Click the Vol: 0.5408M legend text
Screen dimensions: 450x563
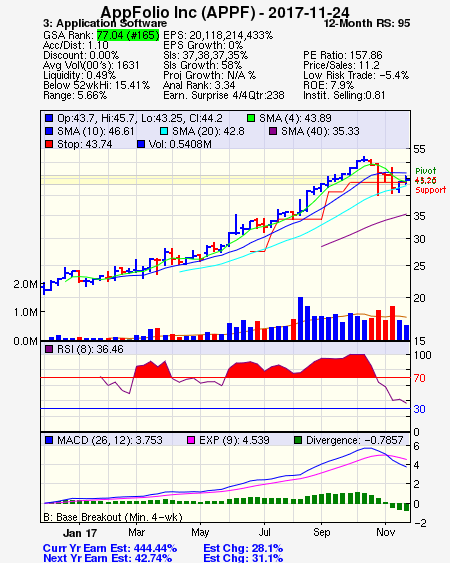180,144
